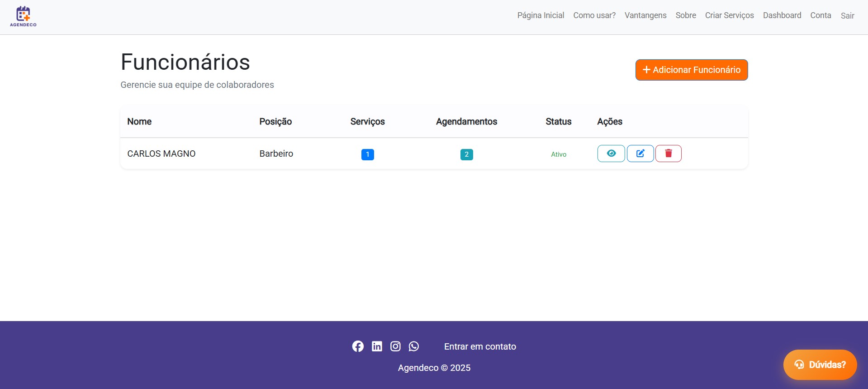Go to Conta in navbar
Viewport: 868px width, 389px height.
(821, 15)
